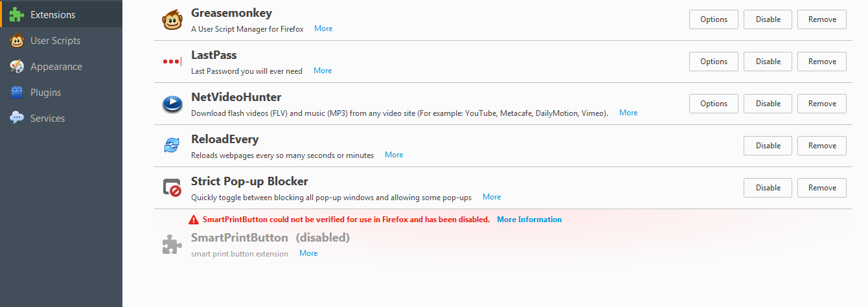Disable the Greasemonkey extension
Screen dimensions: 868x307
(768, 19)
